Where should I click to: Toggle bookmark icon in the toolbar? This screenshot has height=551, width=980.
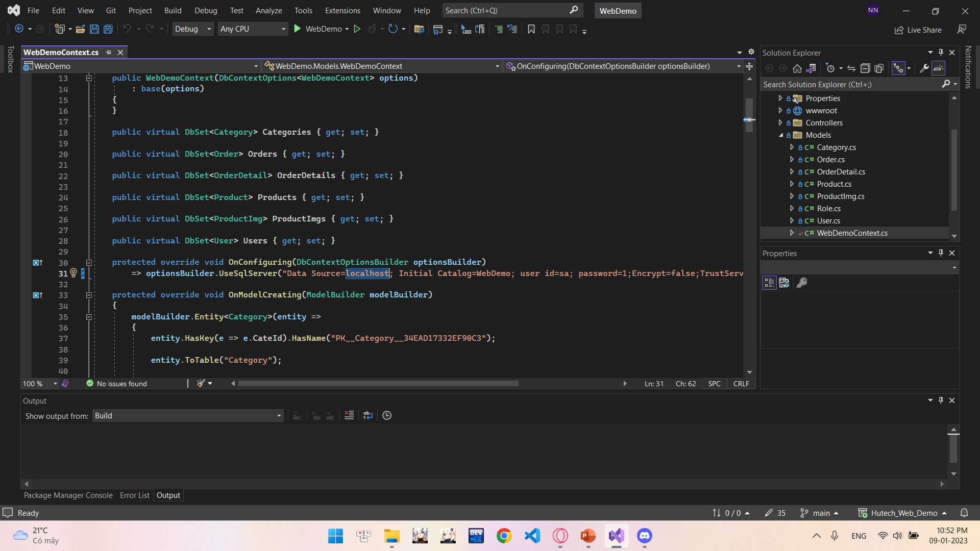coord(531,29)
